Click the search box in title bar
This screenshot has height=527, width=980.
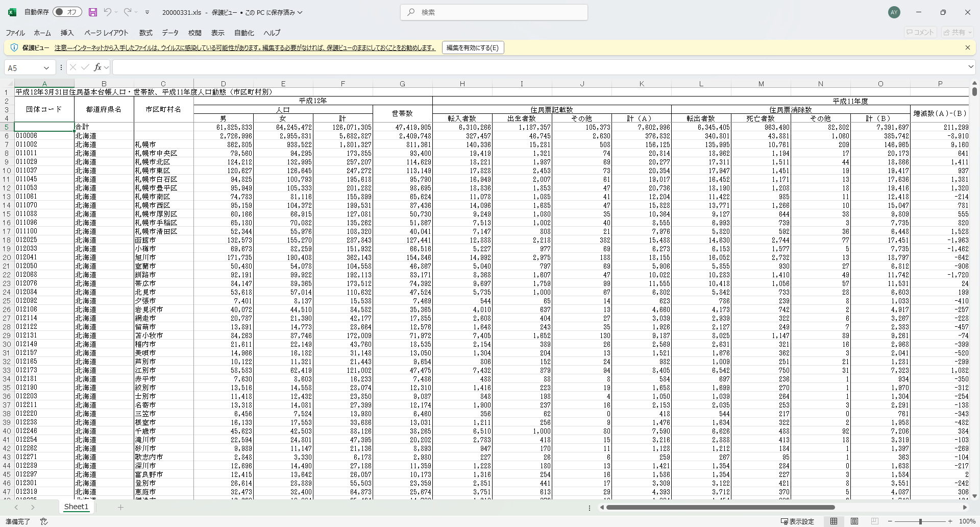tap(494, 12)
